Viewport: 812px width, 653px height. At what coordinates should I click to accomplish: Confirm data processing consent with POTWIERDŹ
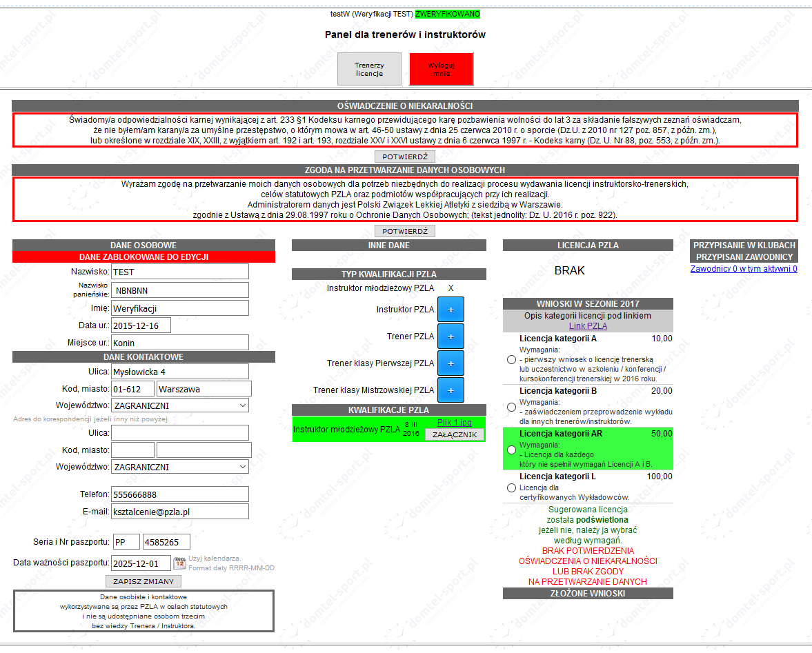(405, 231)
